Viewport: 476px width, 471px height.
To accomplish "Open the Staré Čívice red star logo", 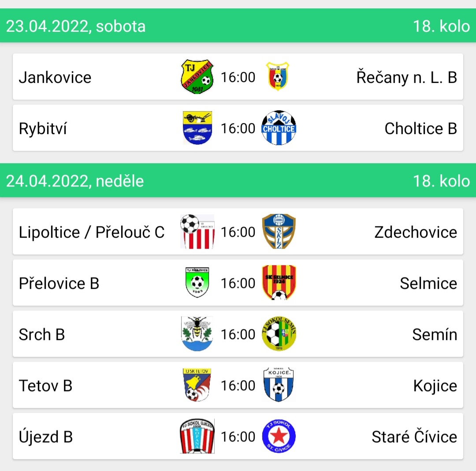I will [279, 436].
